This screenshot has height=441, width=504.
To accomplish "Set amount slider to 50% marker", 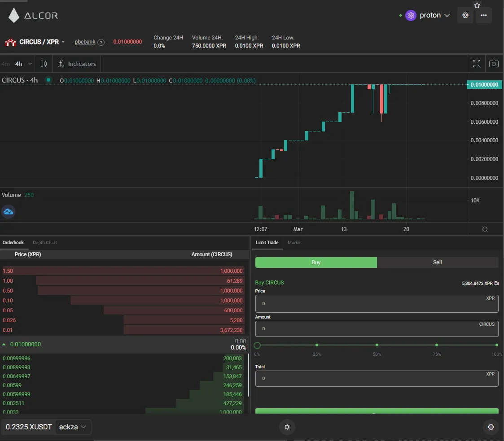I will [377, 345].
